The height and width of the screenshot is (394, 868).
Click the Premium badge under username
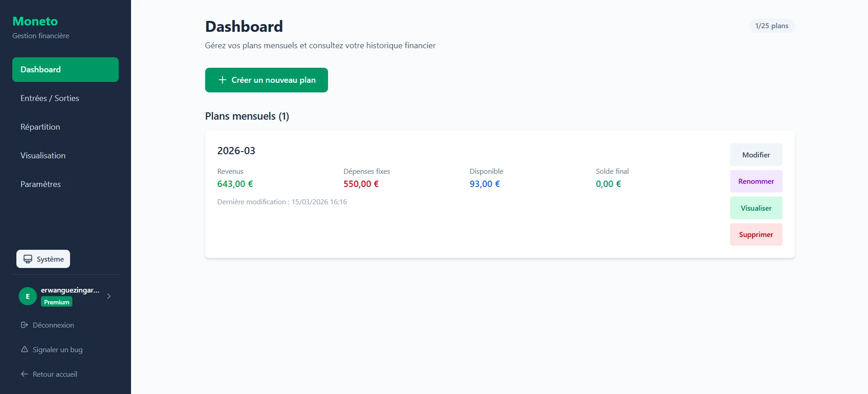[57, 302]
